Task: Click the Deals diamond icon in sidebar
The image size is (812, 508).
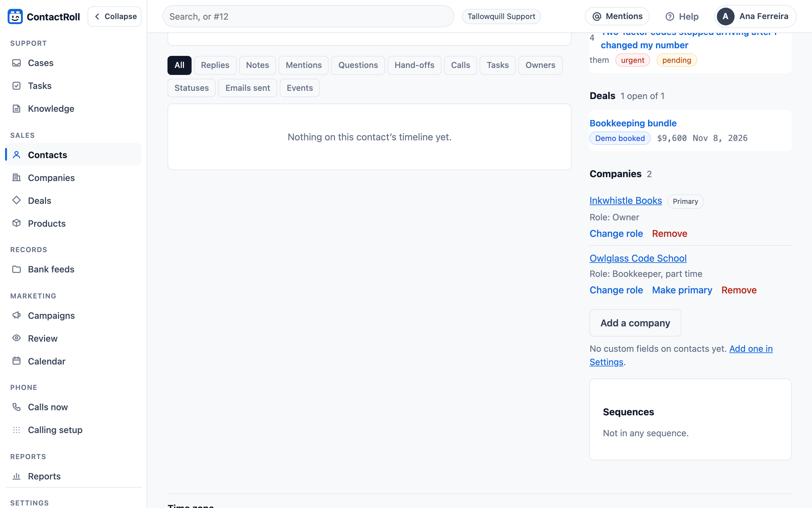Action: click(16, 201)
